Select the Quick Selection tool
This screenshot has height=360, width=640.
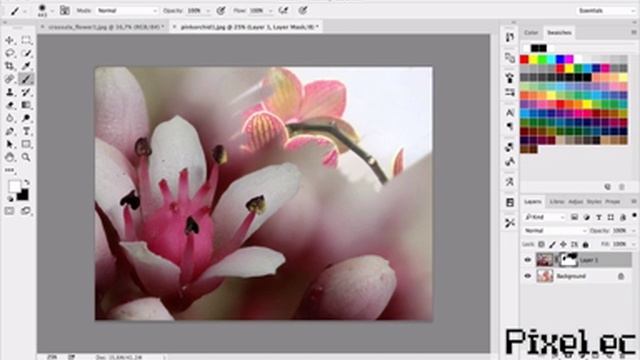26,53
